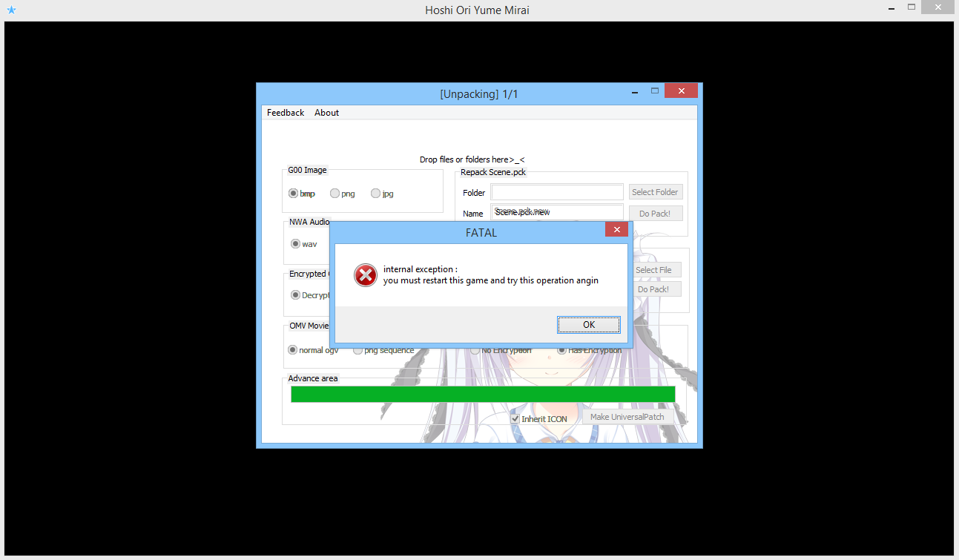Select the Has Encryption option
This screenshot has width=959, height=560.
561,349
